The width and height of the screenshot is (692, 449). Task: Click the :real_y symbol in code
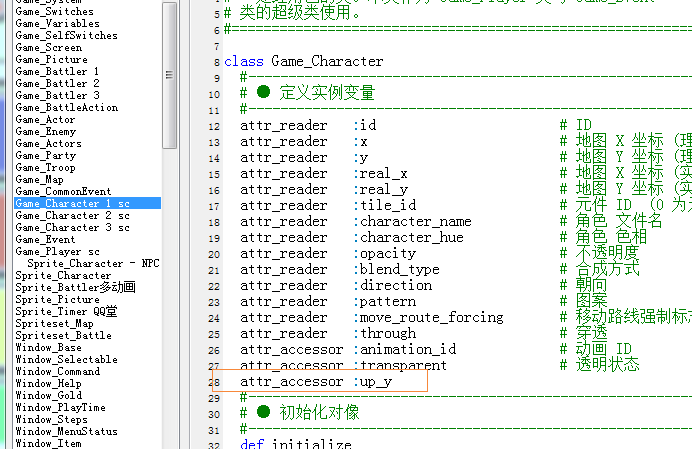click(380, 189)
